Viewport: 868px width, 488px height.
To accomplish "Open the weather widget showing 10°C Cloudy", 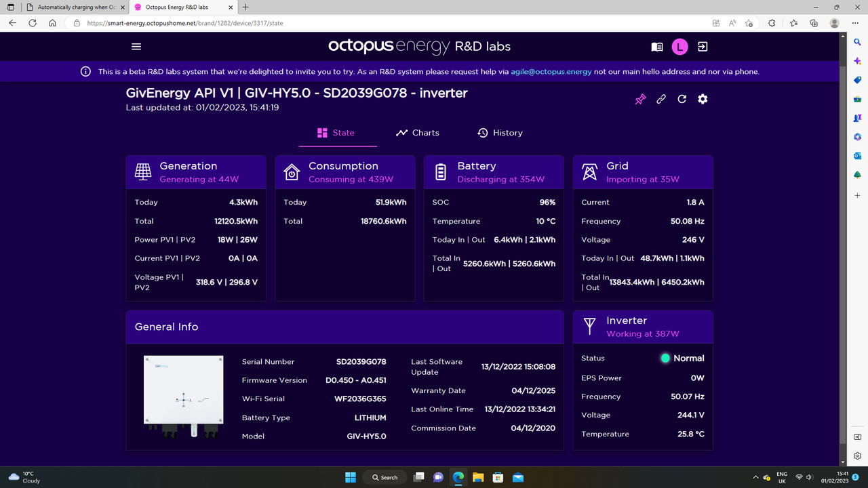I will pyautogui.click(x=24, y=477).
